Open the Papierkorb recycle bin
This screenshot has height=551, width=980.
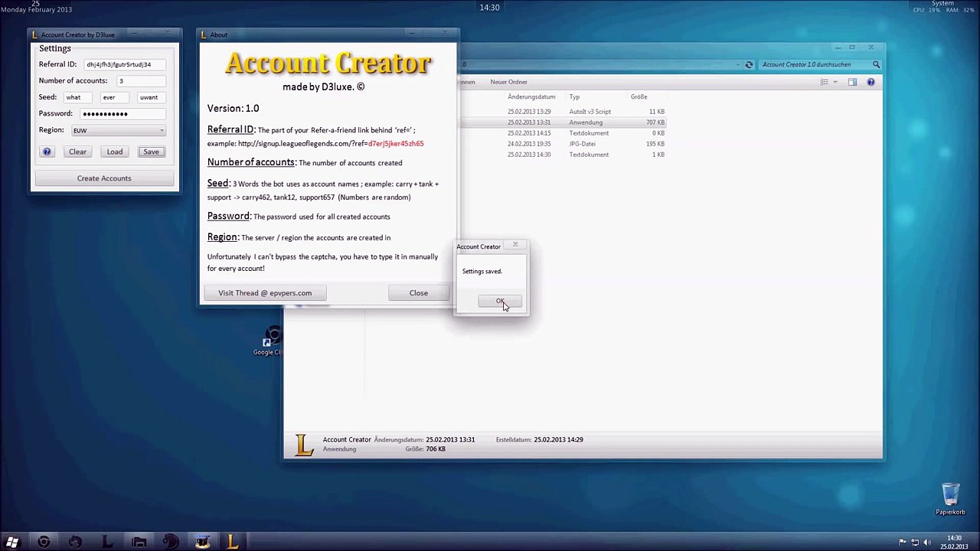tap(950, 498)
